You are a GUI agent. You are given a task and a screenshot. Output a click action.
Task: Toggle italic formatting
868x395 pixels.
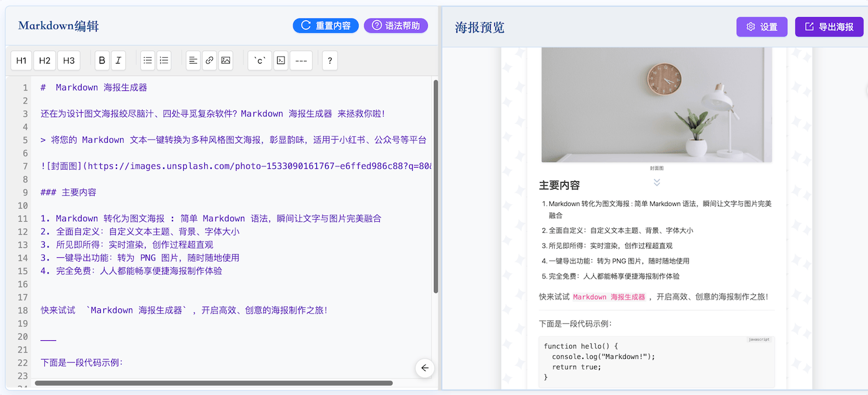coord(118,60)
